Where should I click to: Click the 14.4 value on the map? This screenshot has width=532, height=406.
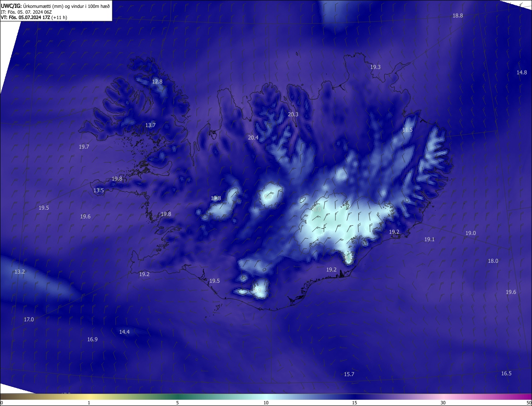pos(124,332)
